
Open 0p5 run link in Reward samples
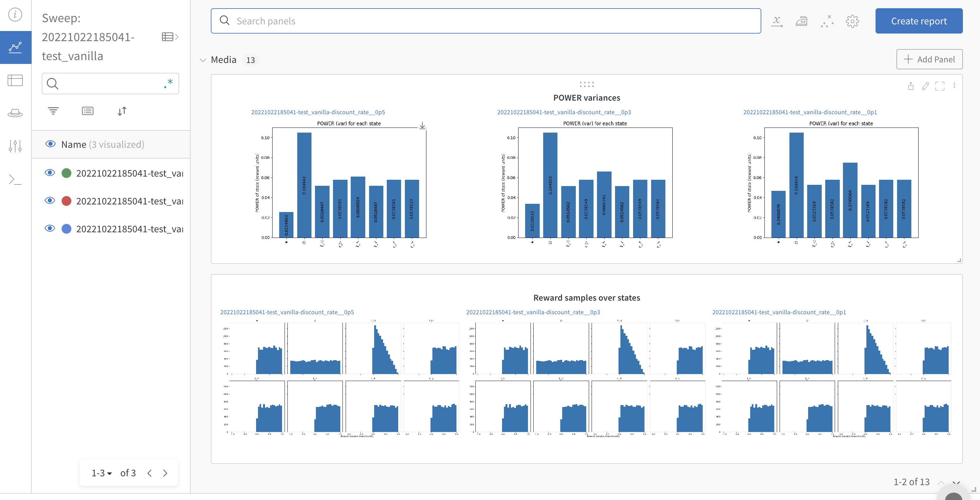(287, 312)
